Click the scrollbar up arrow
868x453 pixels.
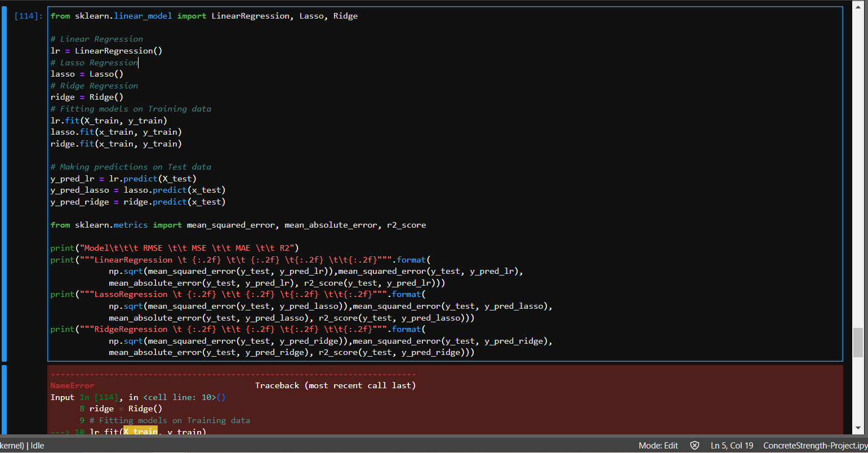click(858, 6)
